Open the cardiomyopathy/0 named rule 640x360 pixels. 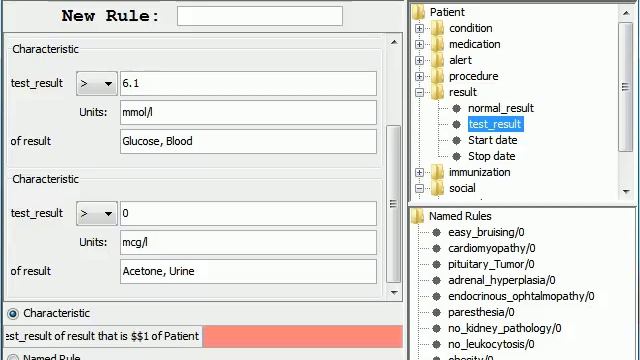[492, 248]
